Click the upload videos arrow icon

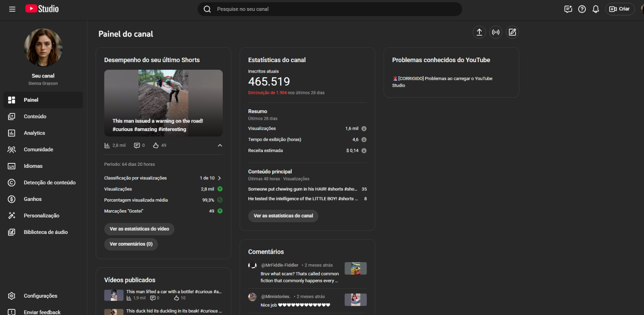coord(479,32)
